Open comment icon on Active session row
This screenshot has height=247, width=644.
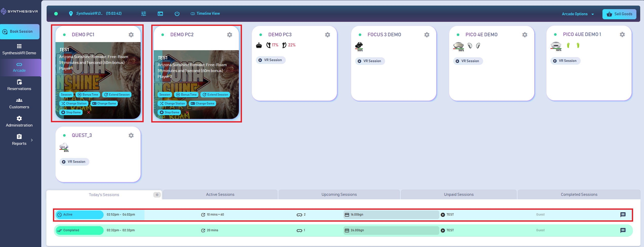click(x=623, y=215)
